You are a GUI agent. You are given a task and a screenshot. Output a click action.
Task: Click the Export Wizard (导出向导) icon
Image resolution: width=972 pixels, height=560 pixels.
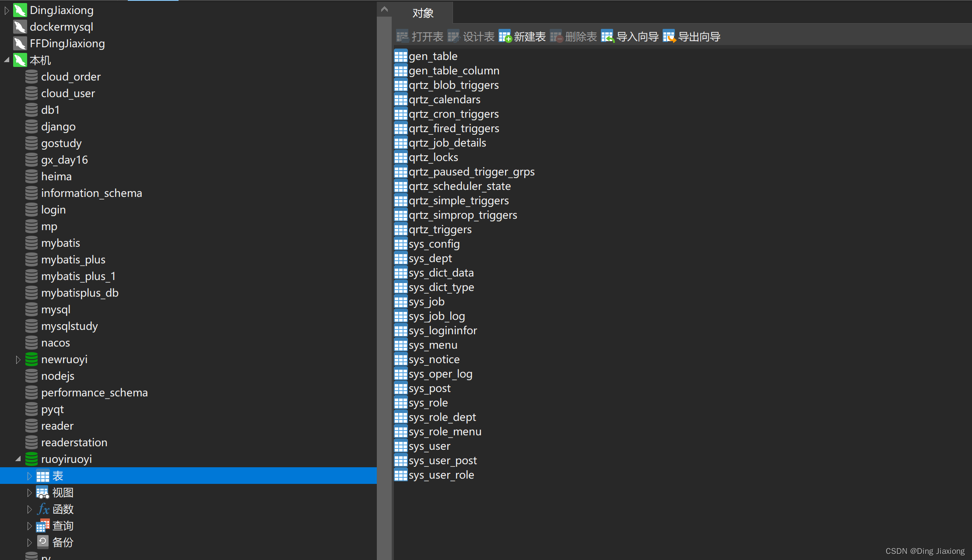pyautogui.click(x=669, y=37)
